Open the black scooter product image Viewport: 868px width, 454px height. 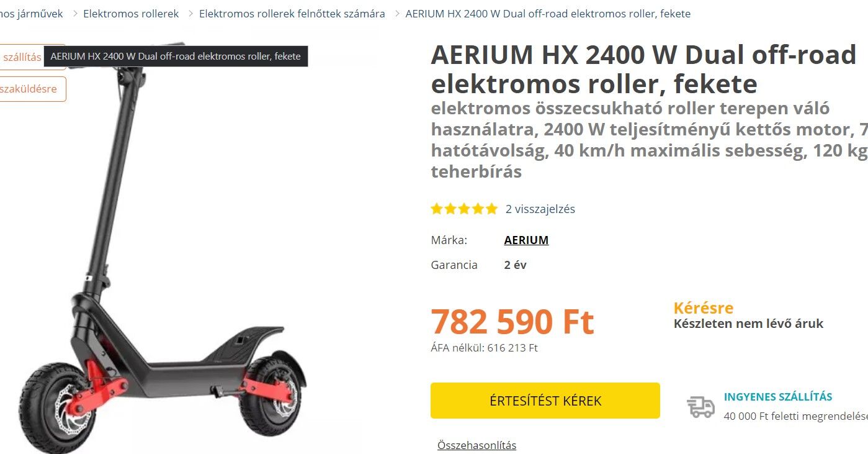163,248
